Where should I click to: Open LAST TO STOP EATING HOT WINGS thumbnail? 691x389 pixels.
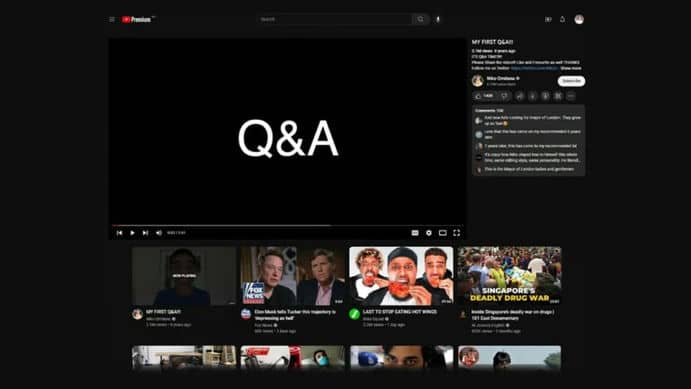coord(401,276)
